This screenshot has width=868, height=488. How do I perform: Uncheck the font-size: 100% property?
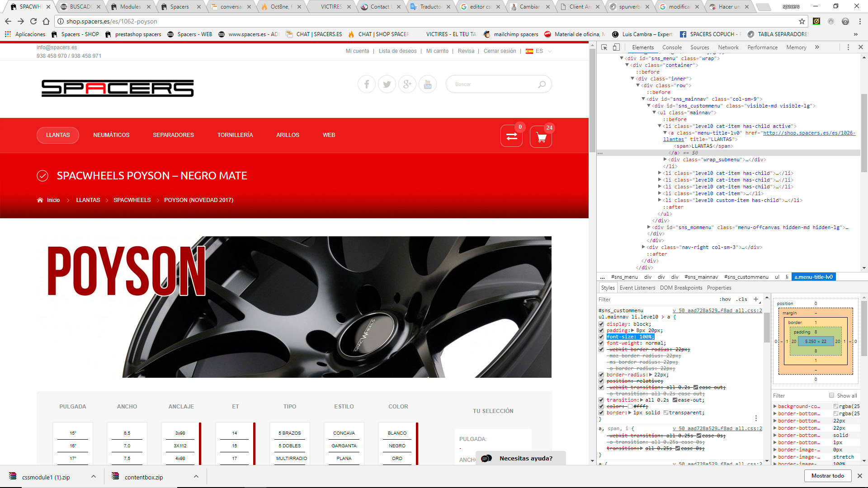point(601,337)
